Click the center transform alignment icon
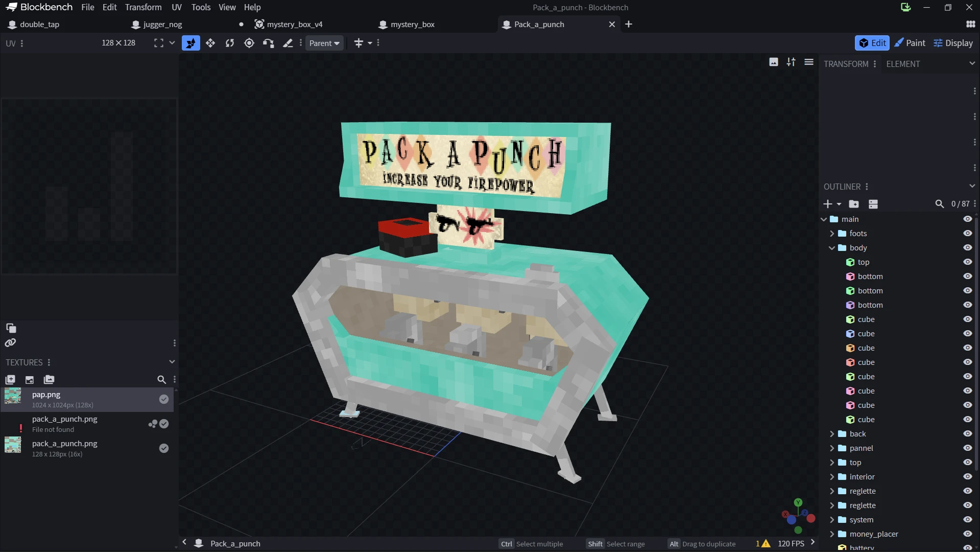This screenshot has height=552, width=980. click(358, 43)
